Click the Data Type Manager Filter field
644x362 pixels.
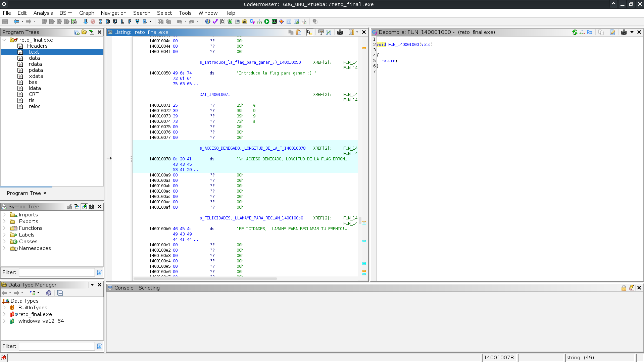point(57,346)
